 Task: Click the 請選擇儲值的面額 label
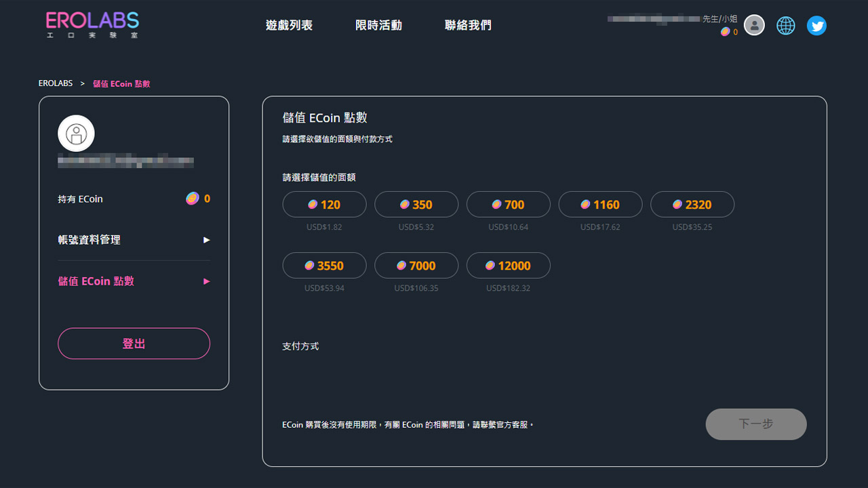coord(319,178)
